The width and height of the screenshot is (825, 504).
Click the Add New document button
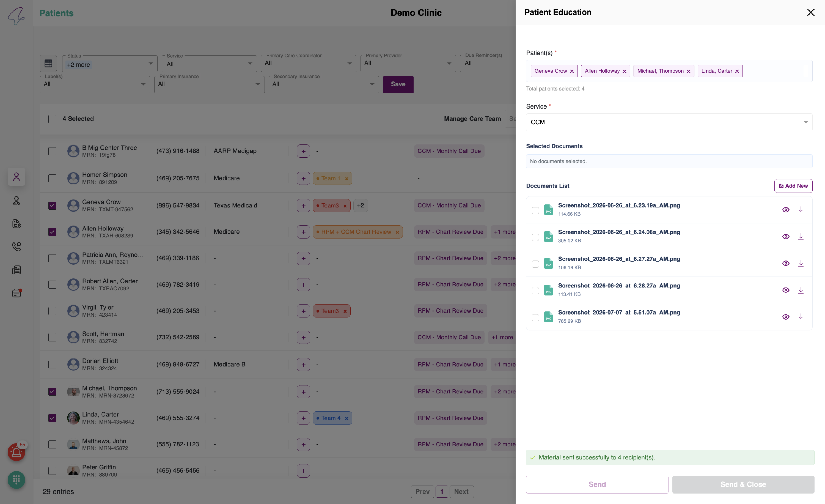tap(793, 186)
